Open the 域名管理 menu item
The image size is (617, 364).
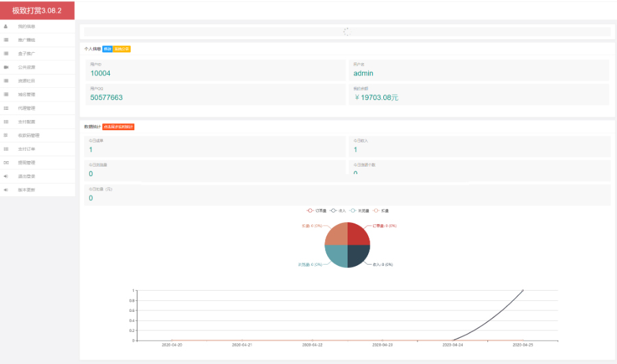(x=27, y=95)
